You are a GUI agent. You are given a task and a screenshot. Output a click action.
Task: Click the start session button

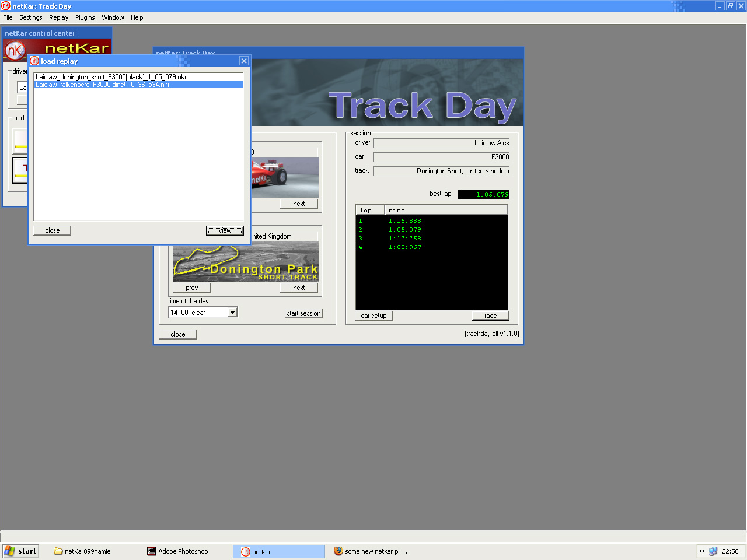(303, 313)
